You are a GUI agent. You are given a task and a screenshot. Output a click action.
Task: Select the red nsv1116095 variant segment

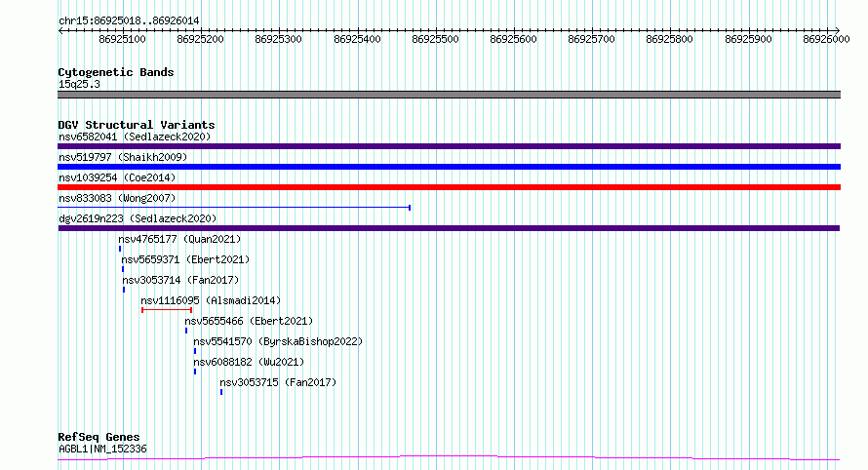[x=167, y=310]
